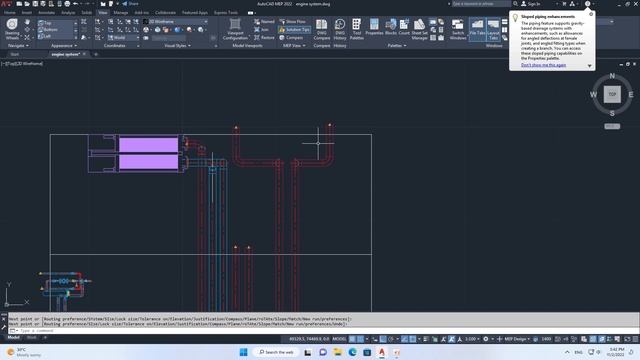The height and width of the screenshot is (360, 640).
Task: Click the DWG Compare icon
Action: [x=322, y=29]
